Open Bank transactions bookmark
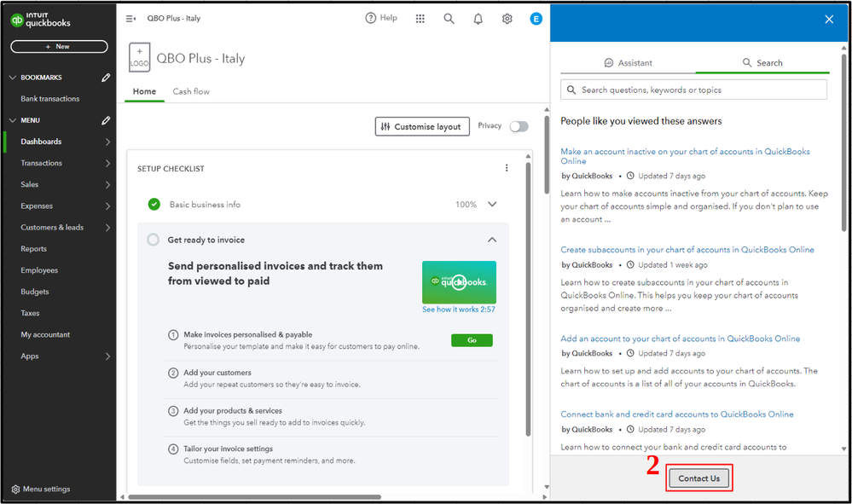Viewport: 852px width, 504px height. (50, 99)
